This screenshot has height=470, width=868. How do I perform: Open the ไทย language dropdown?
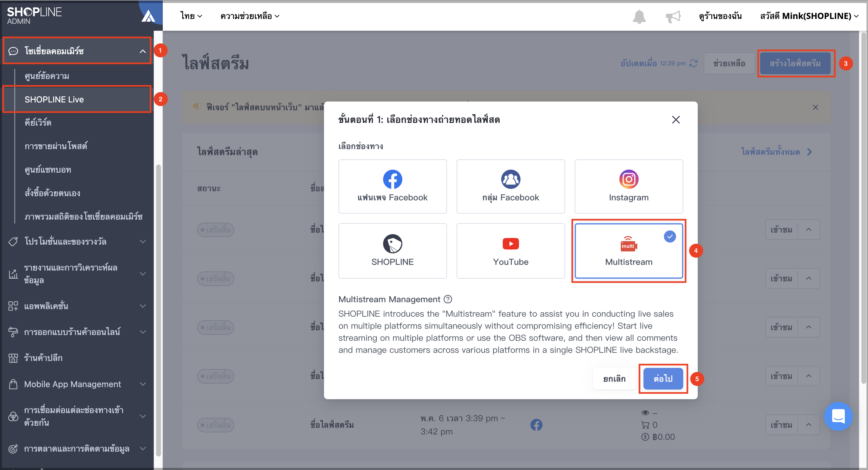[191, 16]
